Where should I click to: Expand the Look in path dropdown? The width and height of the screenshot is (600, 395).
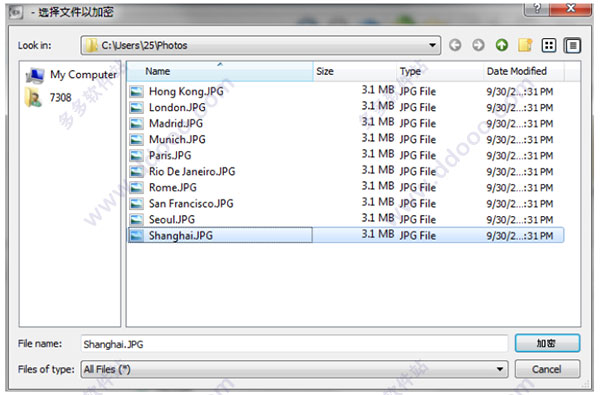click(x=432, y=46)
